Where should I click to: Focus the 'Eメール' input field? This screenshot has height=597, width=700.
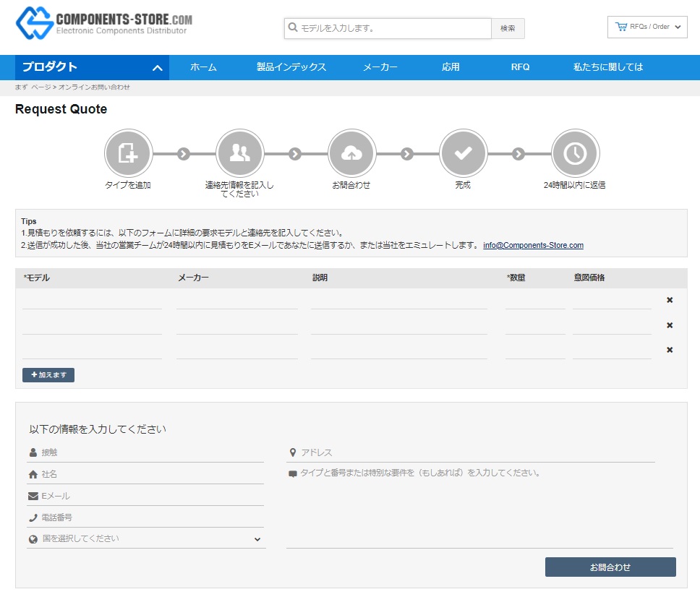pos(150,497)
